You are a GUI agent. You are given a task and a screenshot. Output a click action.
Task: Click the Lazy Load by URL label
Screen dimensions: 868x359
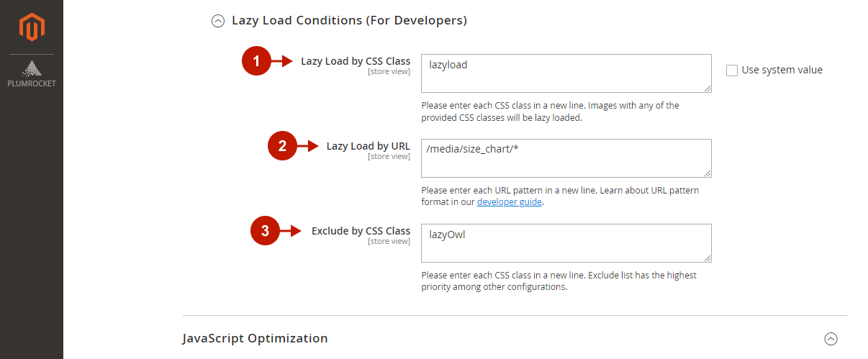pyautogui.click(x=368, y=146)
